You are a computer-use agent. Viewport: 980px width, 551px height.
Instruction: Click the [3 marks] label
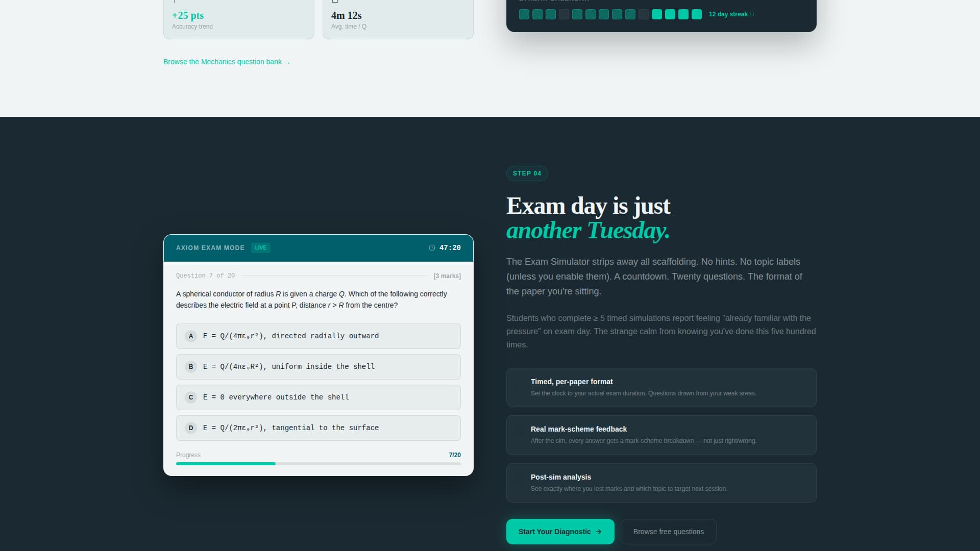[447, 276]
